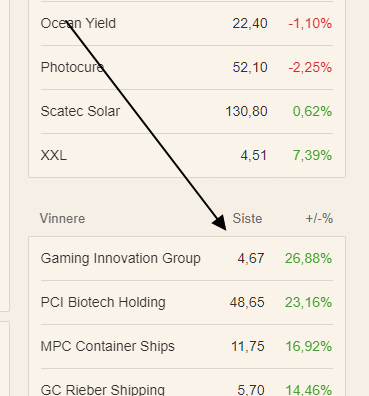Open the XXL stock entry
Image resolution: width=369 pixels, height=396 pixels.
click(54, 155)
